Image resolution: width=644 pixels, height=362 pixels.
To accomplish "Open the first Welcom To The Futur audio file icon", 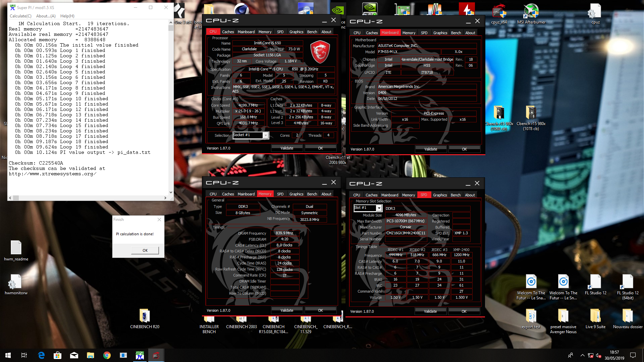I will (x=531, y=287).
